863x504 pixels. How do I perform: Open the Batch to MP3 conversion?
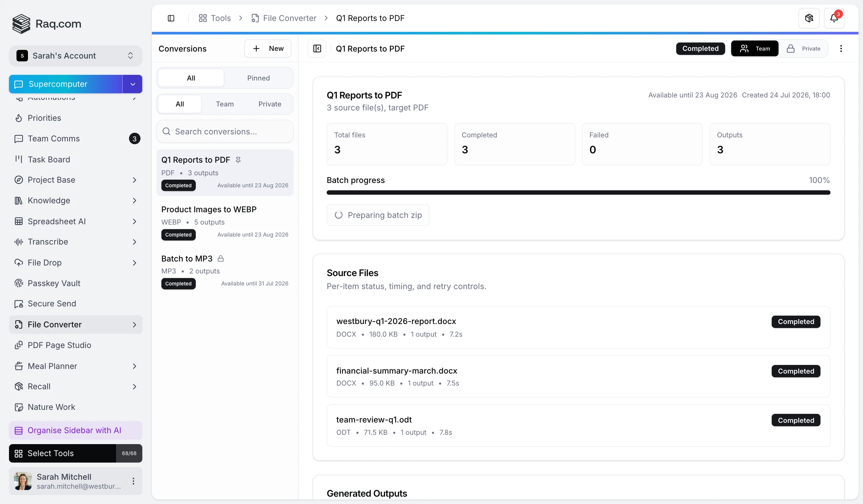[225, 271]
